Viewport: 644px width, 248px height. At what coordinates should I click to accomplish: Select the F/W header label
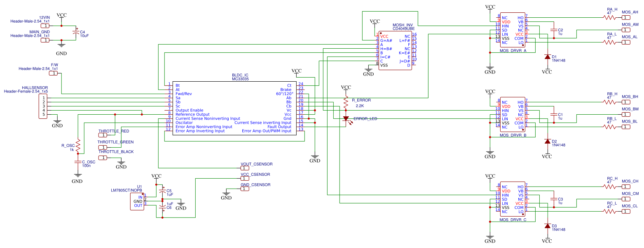(54, 65)
